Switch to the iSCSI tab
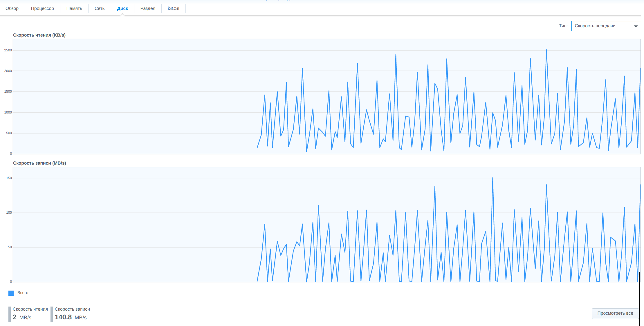 point(174,8)
